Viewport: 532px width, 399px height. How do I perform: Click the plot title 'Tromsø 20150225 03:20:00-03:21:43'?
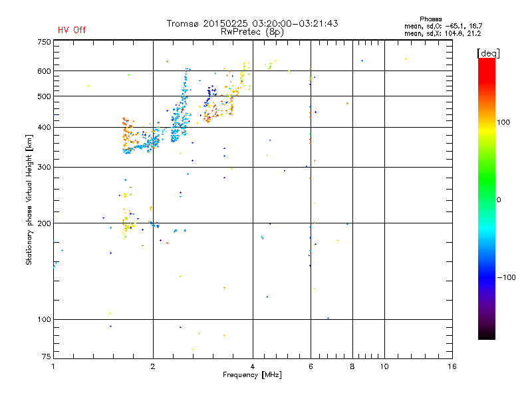tap(252, 23)
